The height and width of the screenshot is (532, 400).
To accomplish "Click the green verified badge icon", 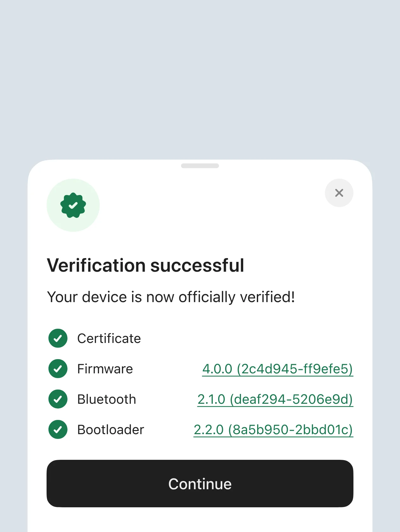I will click(x=73, y=205).
